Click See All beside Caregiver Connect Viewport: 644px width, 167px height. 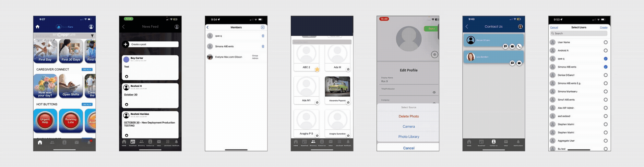click(x=87, y=69)
